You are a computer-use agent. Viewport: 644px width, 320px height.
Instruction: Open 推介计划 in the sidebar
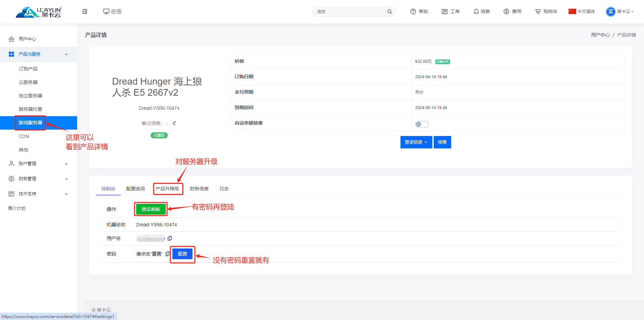click(17, 208)
